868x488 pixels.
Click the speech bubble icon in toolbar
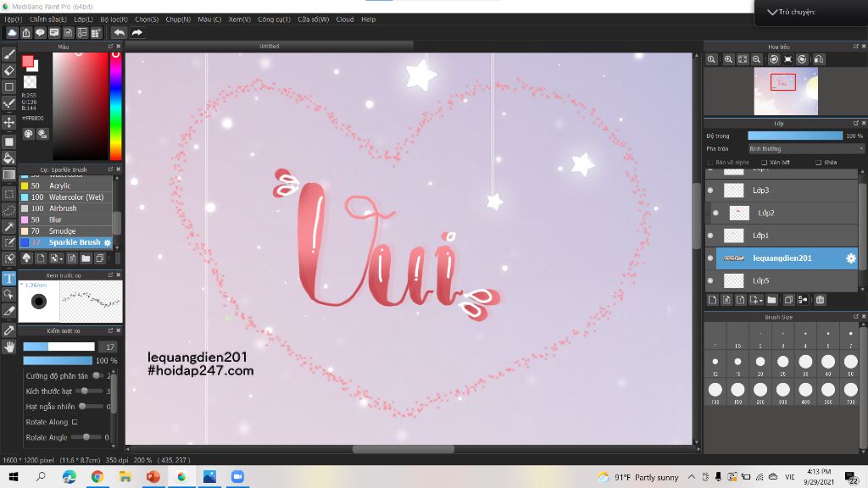click(40, 33)
